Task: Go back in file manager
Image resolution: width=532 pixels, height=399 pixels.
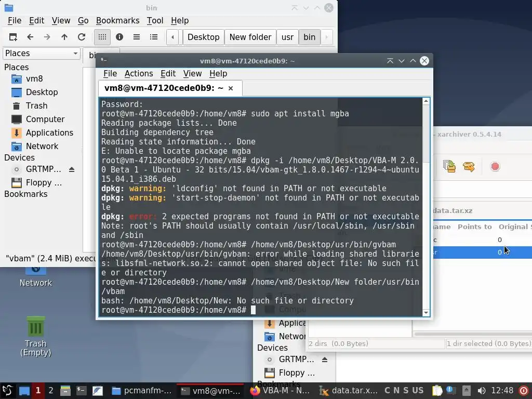Action: coord(30,37)
